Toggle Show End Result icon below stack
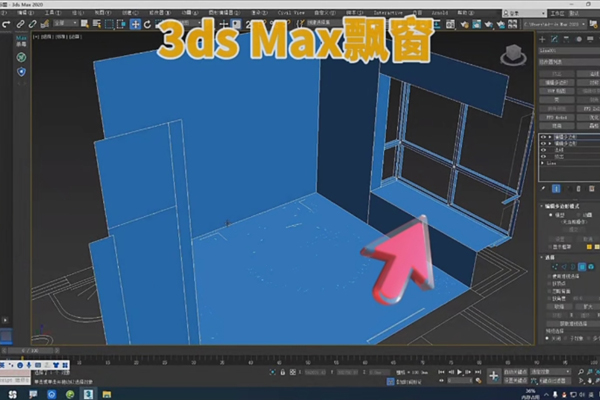600x400 pixels. pos(556,189)
